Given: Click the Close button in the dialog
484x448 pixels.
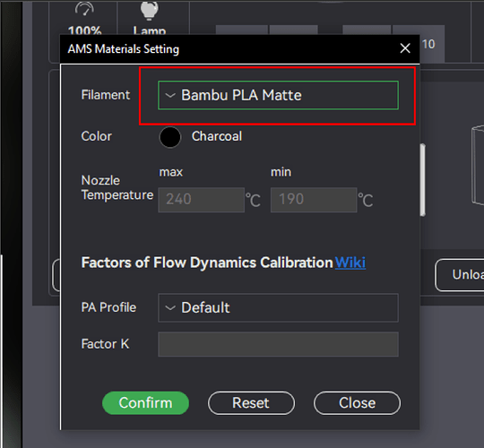Looking at the screenshot, I should pos(357,403).
